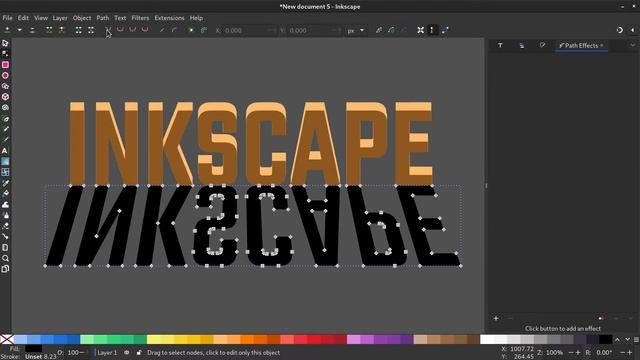The height and width of the screenshot is (360, 640).
Task: Select the Ellipse tool
Action: (x=5, y=76)
